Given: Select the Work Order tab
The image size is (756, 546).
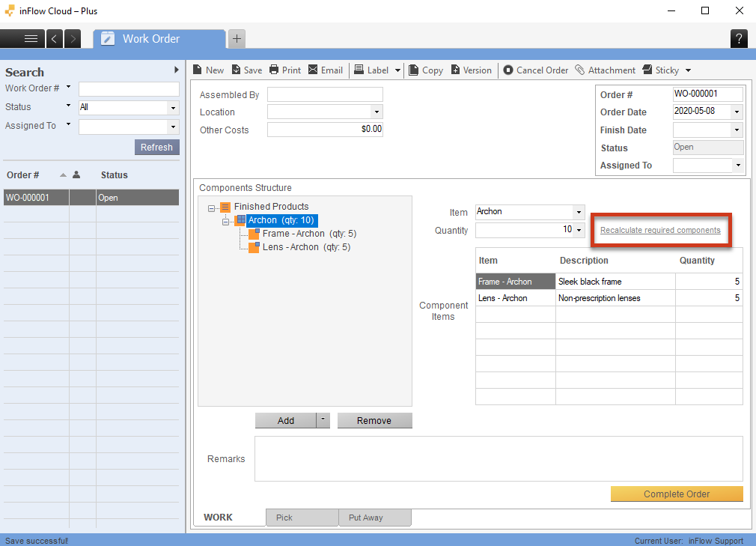Looking at the screenshot, I should pyautogui.click(x=159, y=39).
